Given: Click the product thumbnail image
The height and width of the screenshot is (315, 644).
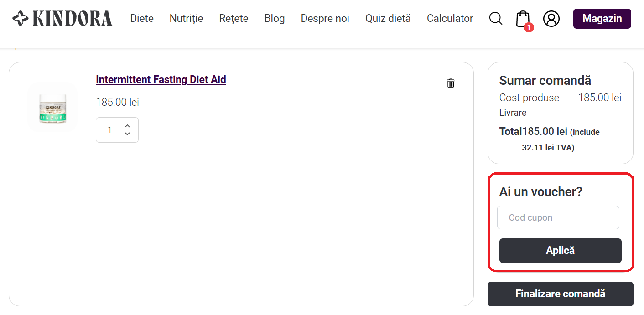Looking at the screenshot, I should coord(52,108).
